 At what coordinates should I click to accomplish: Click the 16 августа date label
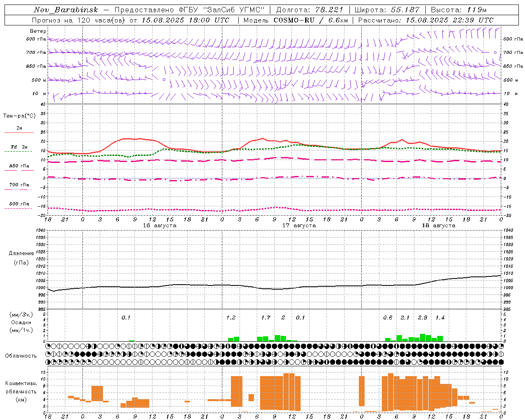point(160,226)
